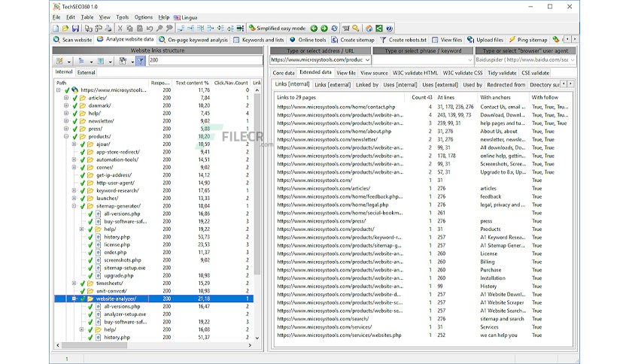Switch to the Core data tab
This screenshot has height=364, width=629.
click(284, 73)
